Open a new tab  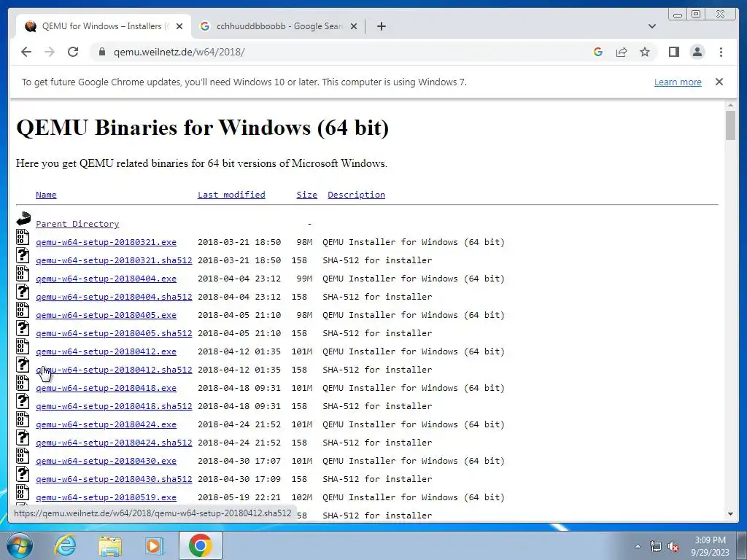[381, 26]
